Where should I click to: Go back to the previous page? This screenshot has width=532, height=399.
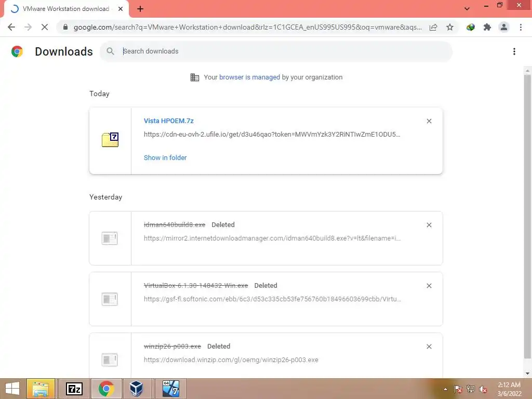(x=11, y=27)
